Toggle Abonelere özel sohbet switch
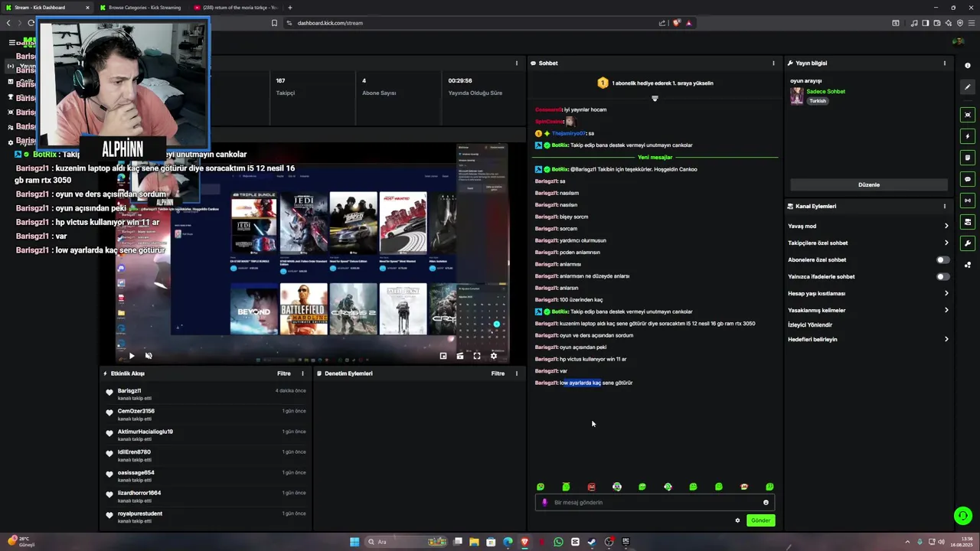The width and height of the screenshot is (980, 551). click(943, 259)
